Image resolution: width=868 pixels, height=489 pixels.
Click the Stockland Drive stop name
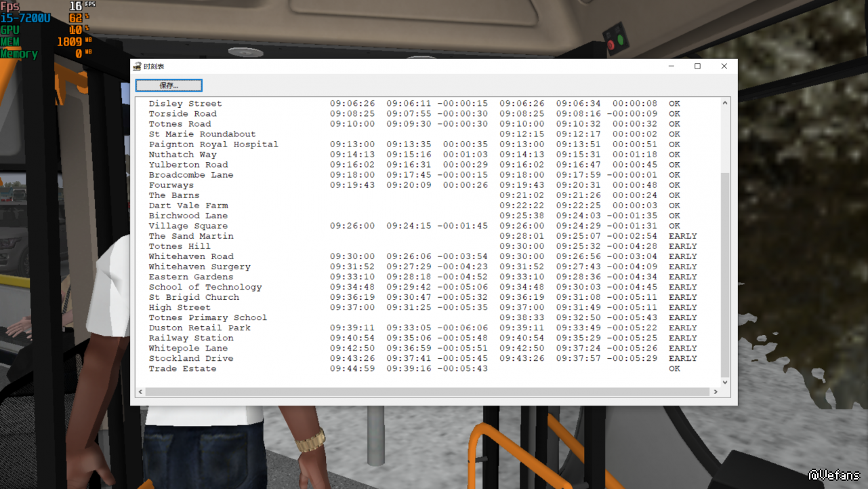191,358
